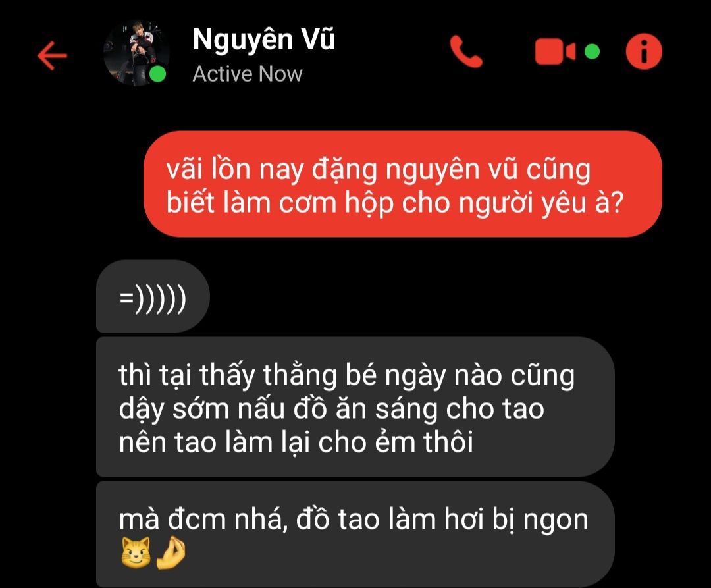Image resolution: width=711 pixels, height=588 pixels.
Task: Click the line "nên tao làm lại cho ẻm thôi"
Action: pos(296,442)
